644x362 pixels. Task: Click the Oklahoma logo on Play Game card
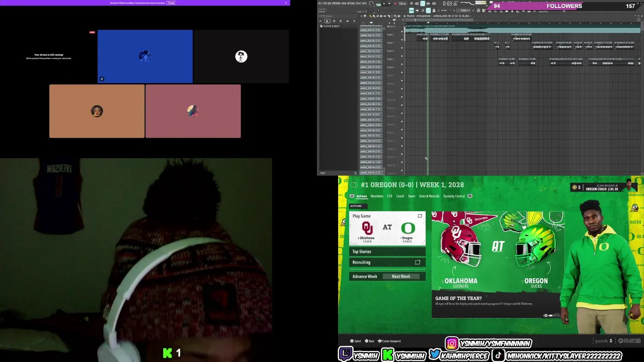(367, 228)
